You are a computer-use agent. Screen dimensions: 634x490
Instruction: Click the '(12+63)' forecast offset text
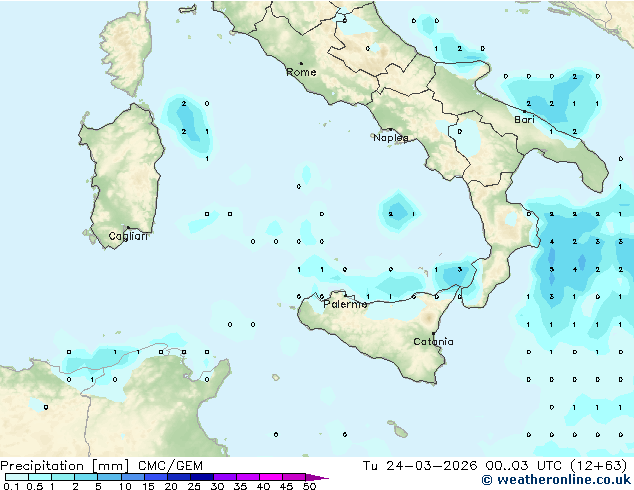[599, 466]
